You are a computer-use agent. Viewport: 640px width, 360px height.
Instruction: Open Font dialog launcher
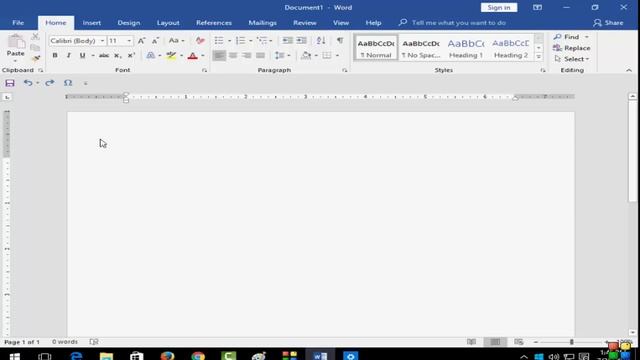click(204, 71)
